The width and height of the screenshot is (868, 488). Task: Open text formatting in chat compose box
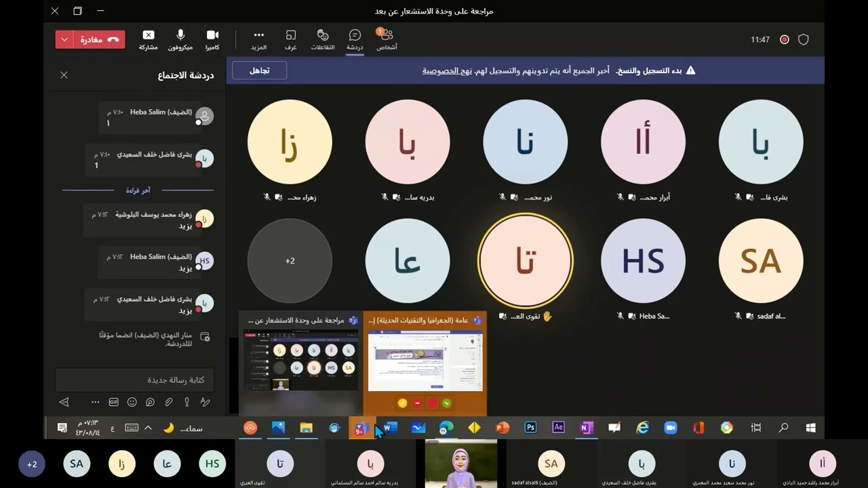point(205,402)
